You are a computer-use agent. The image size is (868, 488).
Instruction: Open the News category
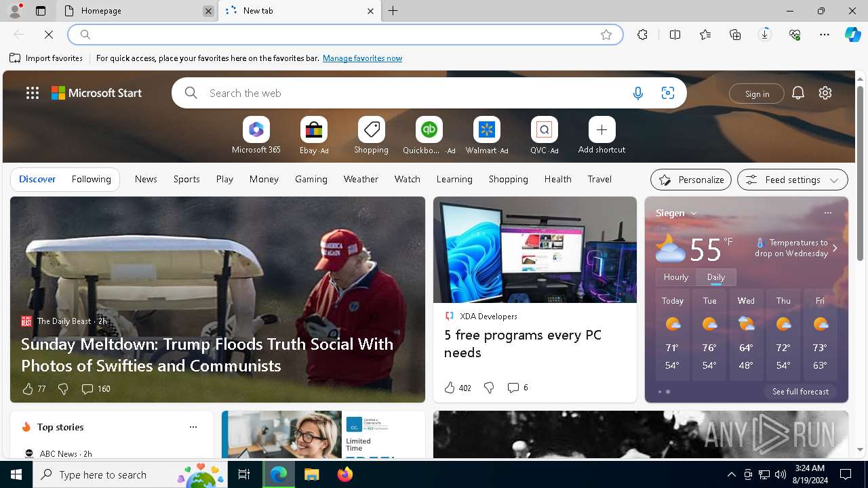click(146, 180)
